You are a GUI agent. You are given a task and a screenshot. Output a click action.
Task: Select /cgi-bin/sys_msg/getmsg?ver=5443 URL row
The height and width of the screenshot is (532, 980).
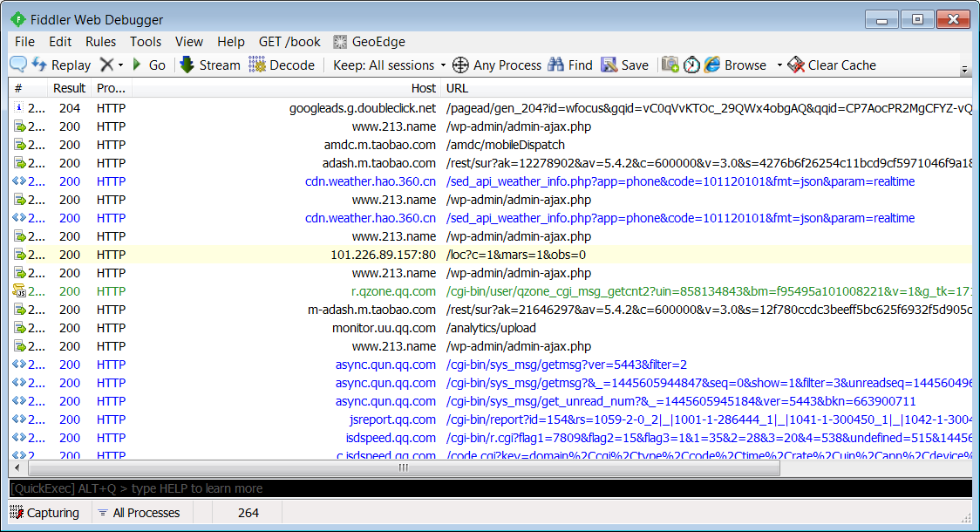click(x=491, y=365)
